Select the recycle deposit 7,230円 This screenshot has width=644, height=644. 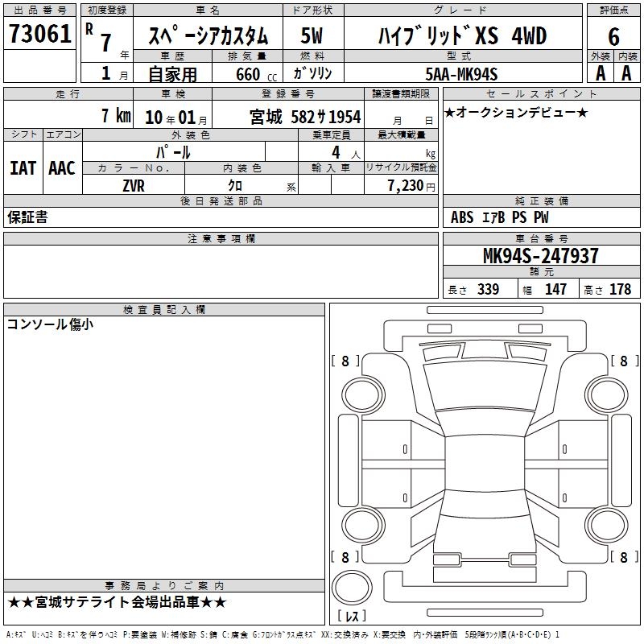411,186
